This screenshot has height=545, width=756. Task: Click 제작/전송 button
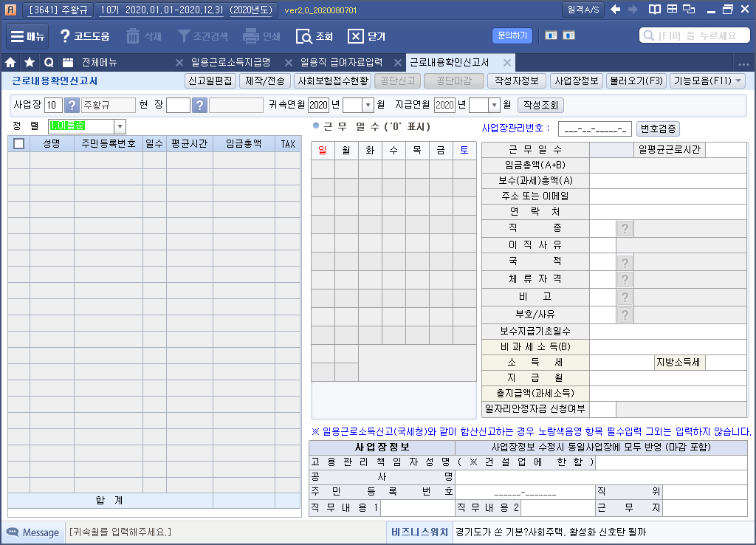coord(265,80)
